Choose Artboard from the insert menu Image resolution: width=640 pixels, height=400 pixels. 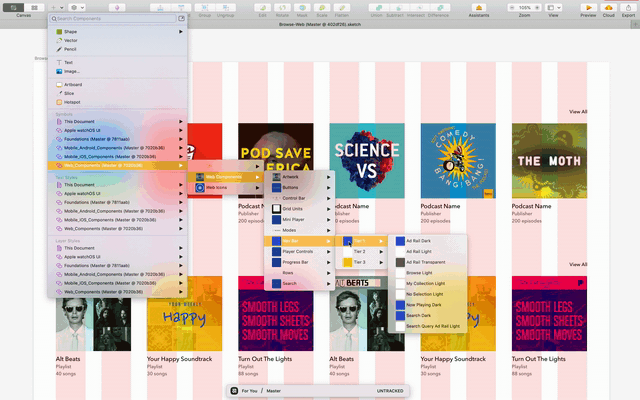coord(118,84)
